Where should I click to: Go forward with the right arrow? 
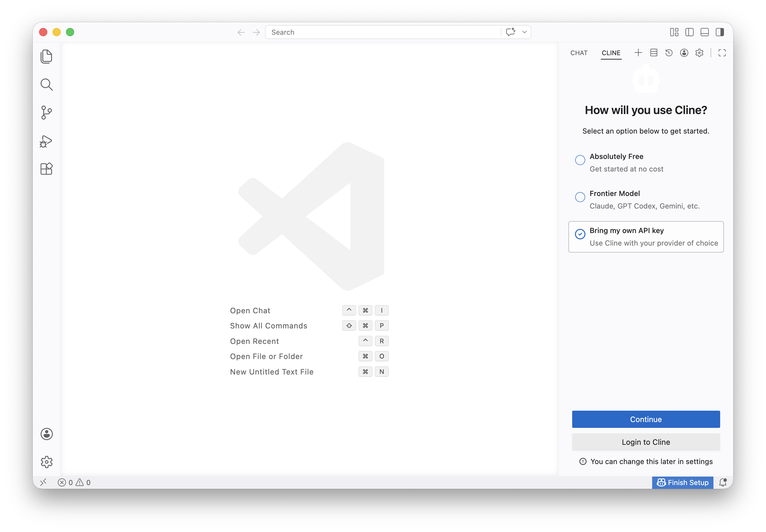click(x=256, y=32)
